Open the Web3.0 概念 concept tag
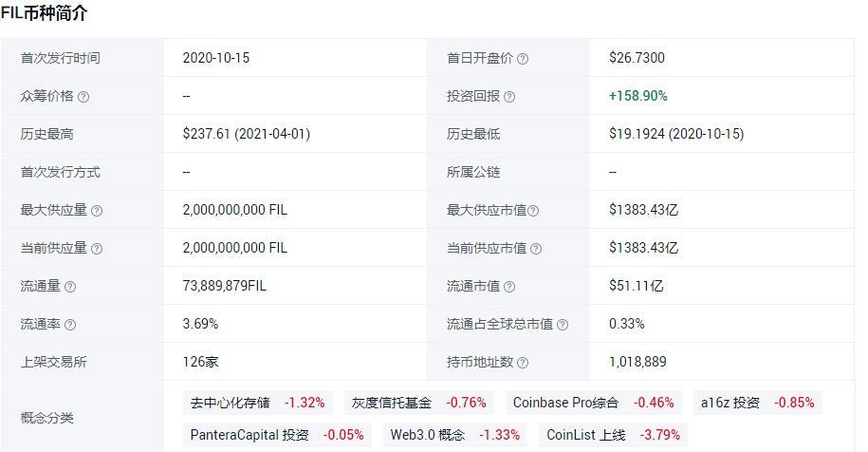The height and width of the screenshot is (452, 868). pyautogui.click(x=455, y=435)
